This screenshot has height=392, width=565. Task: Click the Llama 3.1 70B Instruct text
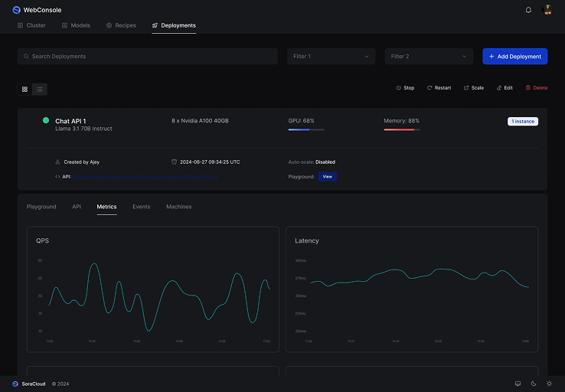tap(83, 129)
